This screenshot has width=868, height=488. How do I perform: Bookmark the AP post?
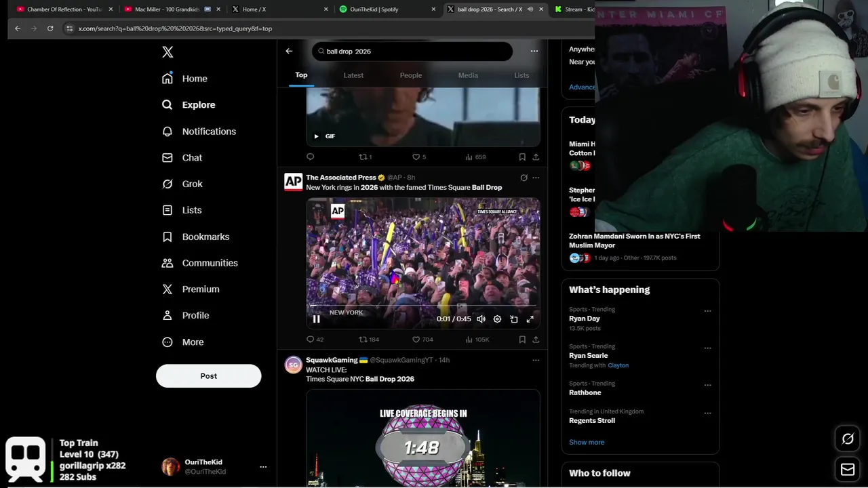pos(522,340)
